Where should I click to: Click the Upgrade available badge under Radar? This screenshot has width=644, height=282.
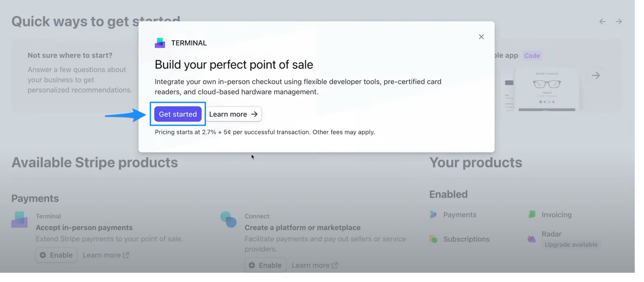(x=571, y=244)
